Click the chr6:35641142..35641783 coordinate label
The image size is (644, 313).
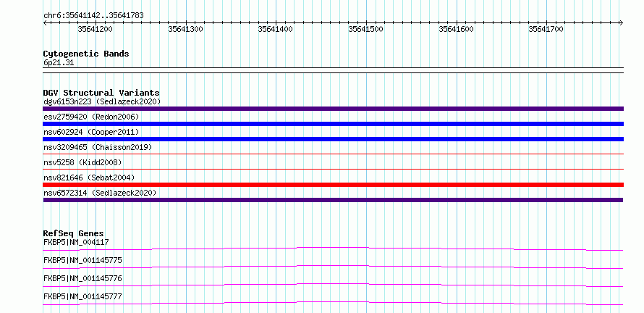(x=93, y=16)
